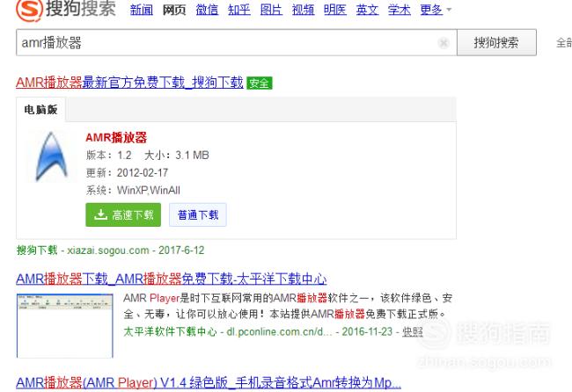Viewport: 572px width, 392px height.
Task: Open the 知乎 search category
Action: click(x=239, y=10)
